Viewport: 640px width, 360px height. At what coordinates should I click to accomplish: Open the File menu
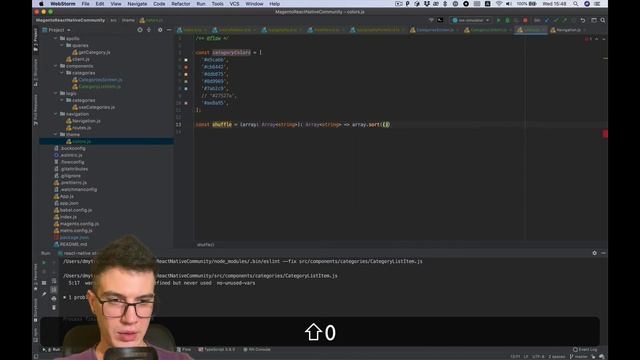pyautogui.click(x=85, y=4)
